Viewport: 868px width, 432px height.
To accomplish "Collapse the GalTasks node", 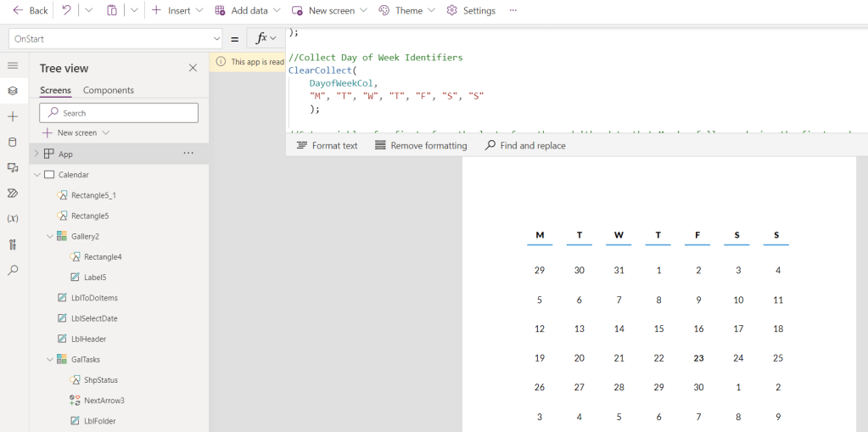I will pos(50,359).
